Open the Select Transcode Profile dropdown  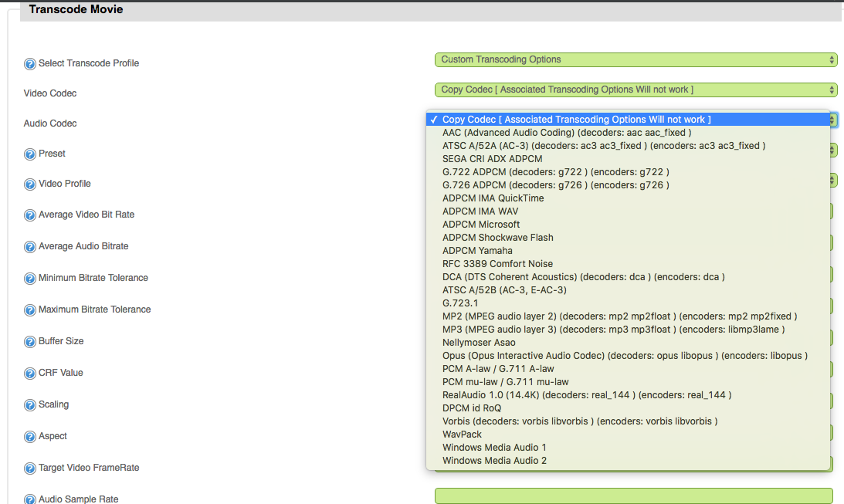pos(636,59)
